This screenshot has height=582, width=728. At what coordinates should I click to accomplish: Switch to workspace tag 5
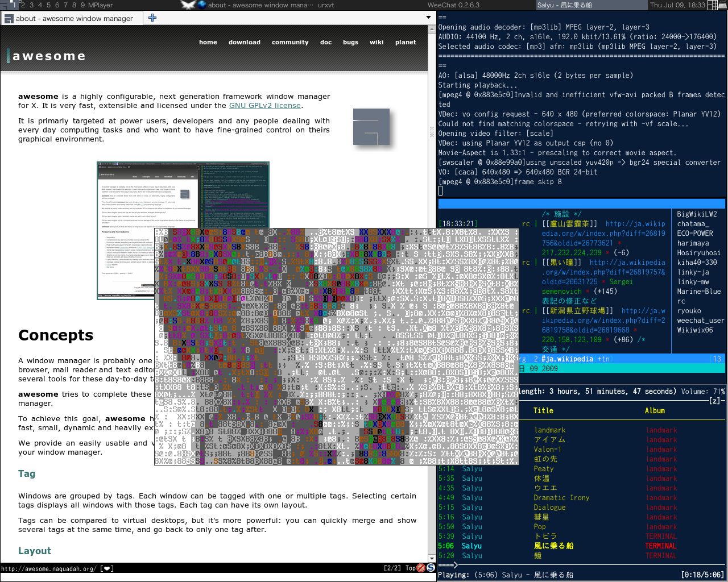pos(48,5)
